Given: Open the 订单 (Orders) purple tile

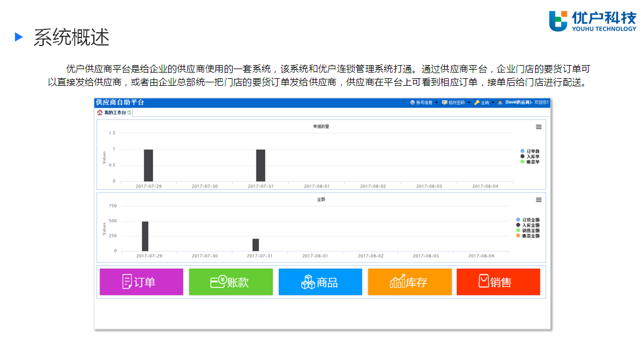Looking at the screenshot, I should [x=141, y=282].
